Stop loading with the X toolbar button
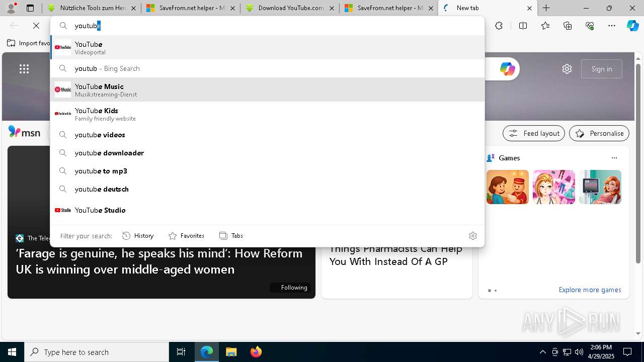 pos(36,26)
